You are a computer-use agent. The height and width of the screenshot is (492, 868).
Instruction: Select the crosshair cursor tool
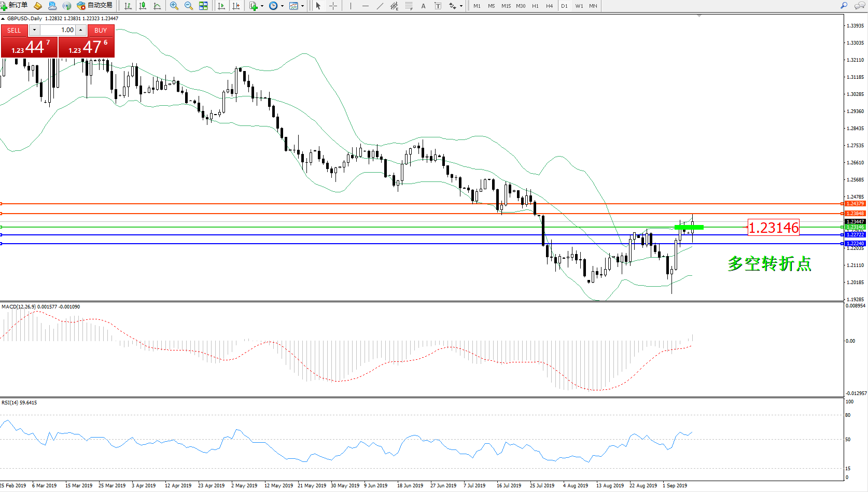pos(333,6)
